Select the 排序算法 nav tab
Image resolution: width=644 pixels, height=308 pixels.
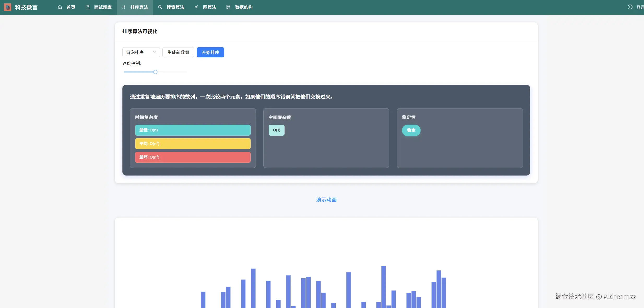tap(135, 7)
